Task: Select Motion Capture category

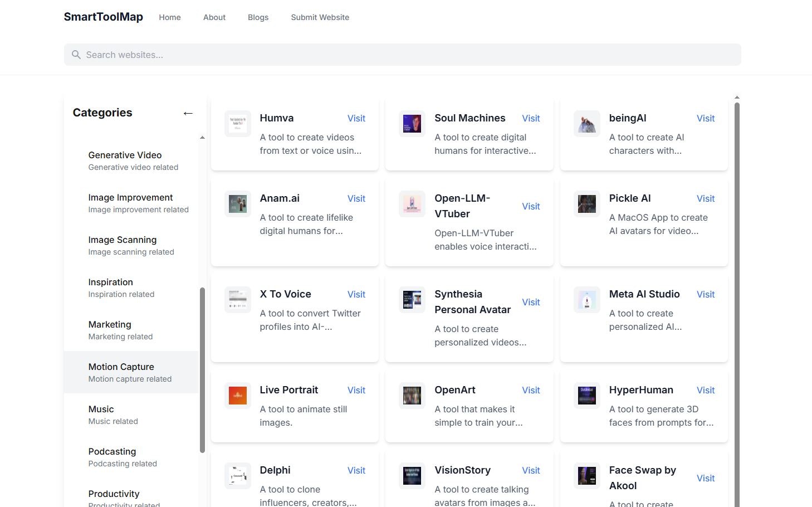Action: pyautogui.click(x=131, y=372)
